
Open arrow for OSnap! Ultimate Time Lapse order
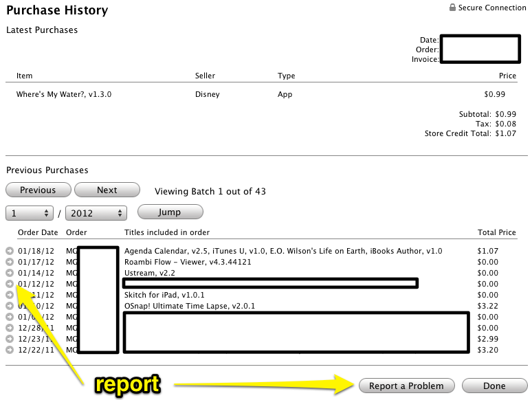[10, 306]
